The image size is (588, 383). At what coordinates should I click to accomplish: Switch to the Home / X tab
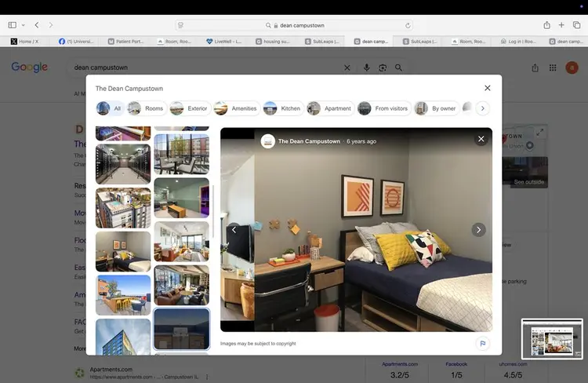pyautogui.click(x=25, y=42)
